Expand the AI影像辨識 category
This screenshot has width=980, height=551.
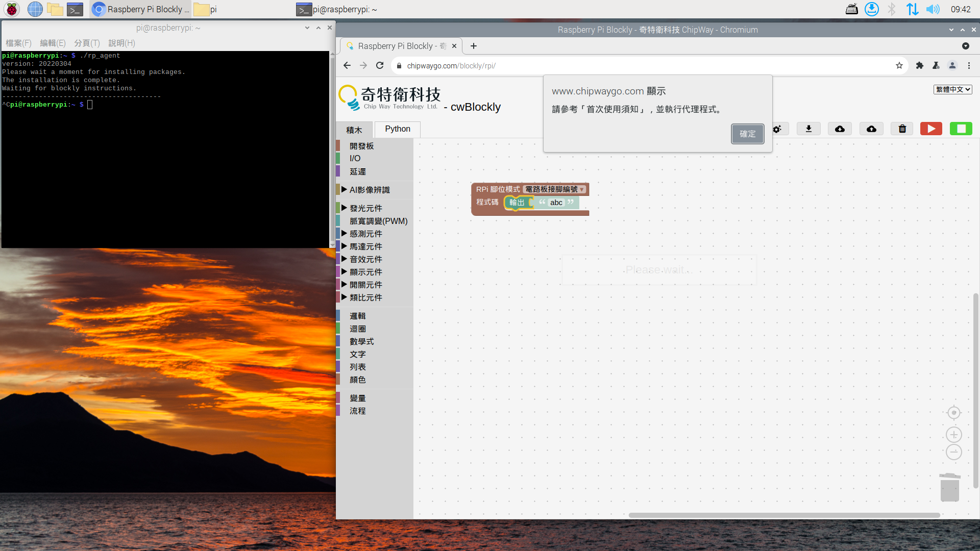[x=369, y=190]
